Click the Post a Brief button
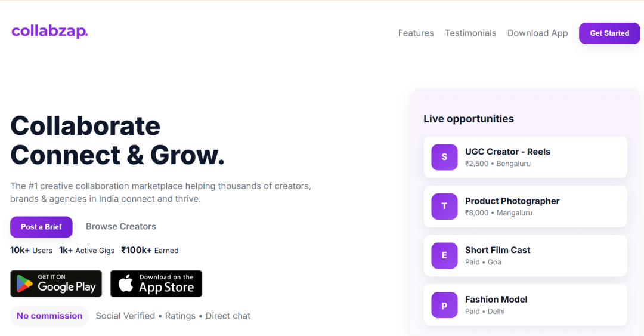Image resolution: width=644 pixels, height=336 pixels. coord(41,227)
